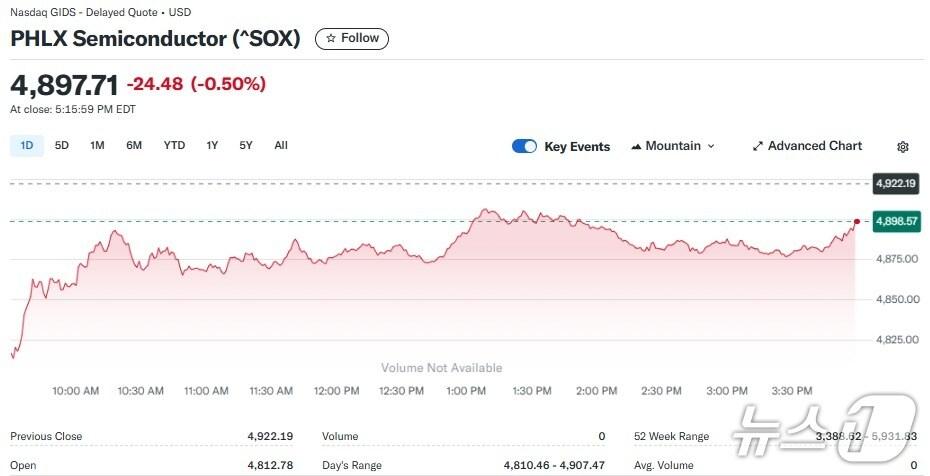Switch to the 1M range
This screenshot has width=930, height=476.
point(97,145)
